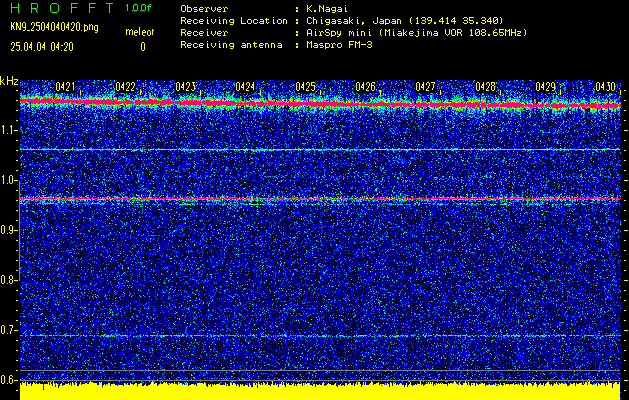Click the HROFFT title text
Image resolution: width=629 pixels, height=400 pixels.
point(62,8)
